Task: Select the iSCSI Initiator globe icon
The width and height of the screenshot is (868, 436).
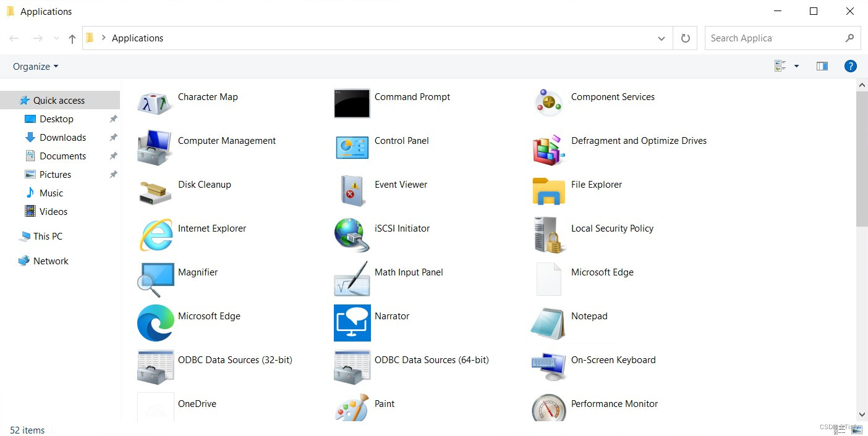Action: (x=352, y=235)
